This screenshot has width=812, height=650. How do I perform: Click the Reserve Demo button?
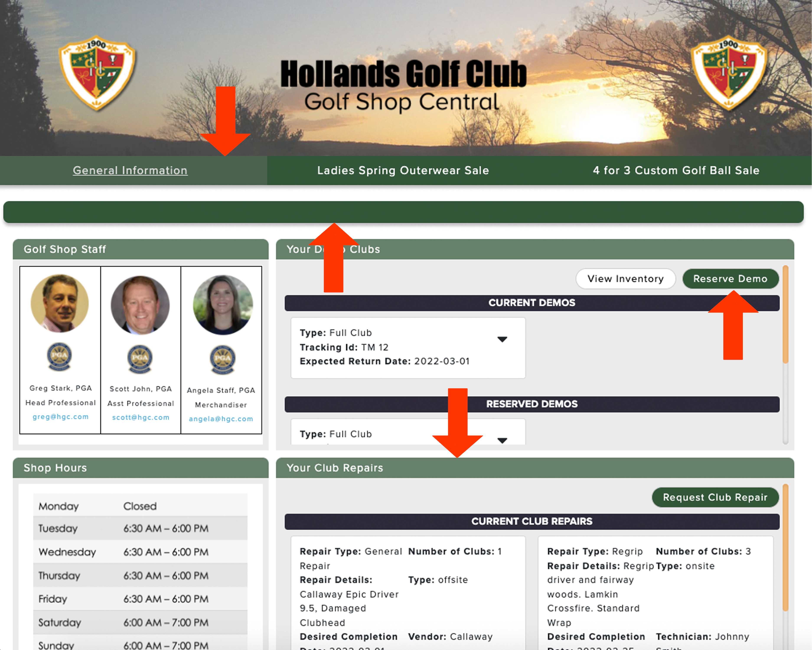[730, 278]
